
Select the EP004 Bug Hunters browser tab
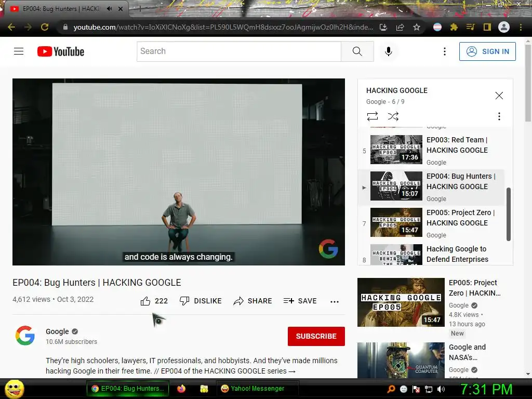pyautogui.click(x=61, y=9)
